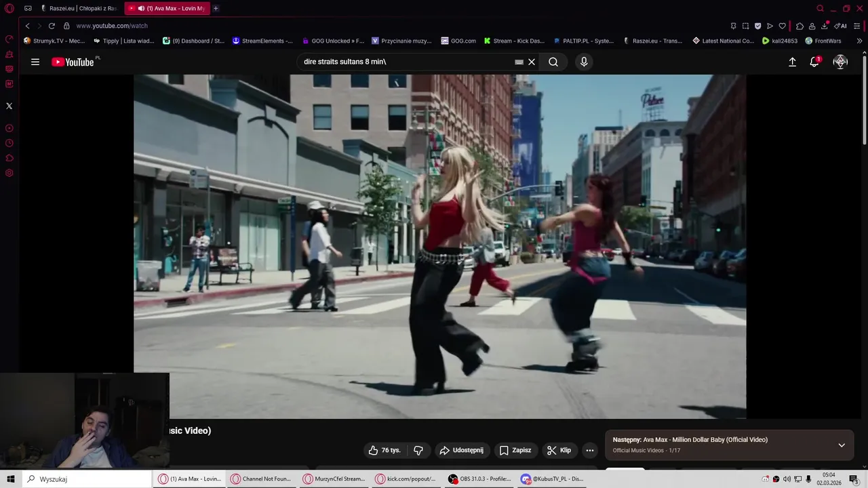The height and width of the screenshot is (488, 868).
Task: Click the address bar URL field
Action: 393,26
